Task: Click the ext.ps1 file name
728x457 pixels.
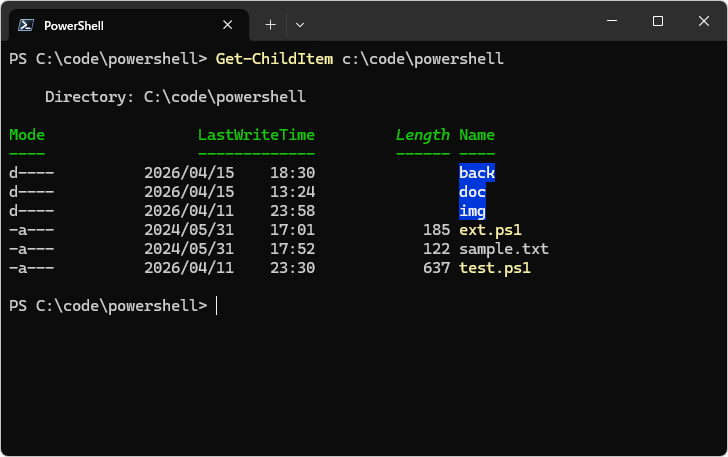Action: tap(490, 230)
